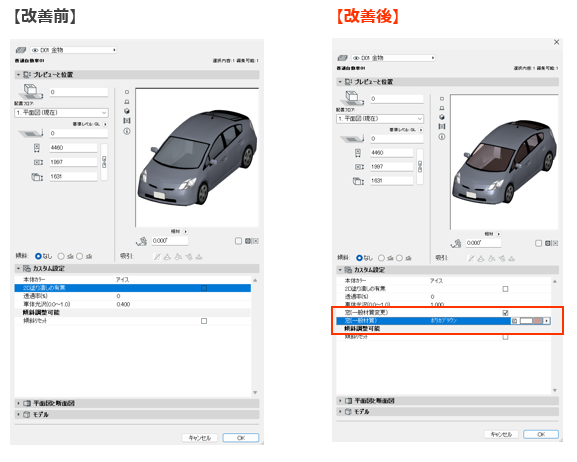Image resolution: width=577 pixels, height=462 pixels.
Task: Click the info icon beside the before dialog preview
Action: [127, 131]
